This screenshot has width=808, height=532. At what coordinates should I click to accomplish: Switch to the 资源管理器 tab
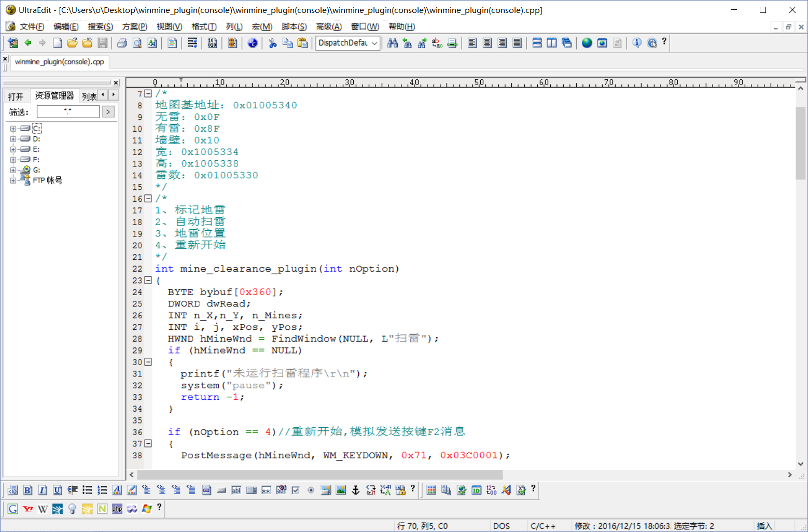[54, 96]
